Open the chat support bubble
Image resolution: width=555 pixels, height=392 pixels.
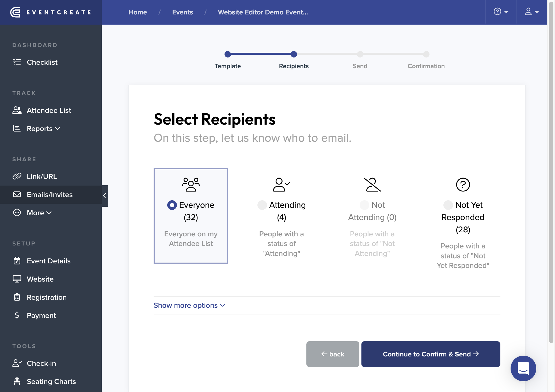(523, 368)
